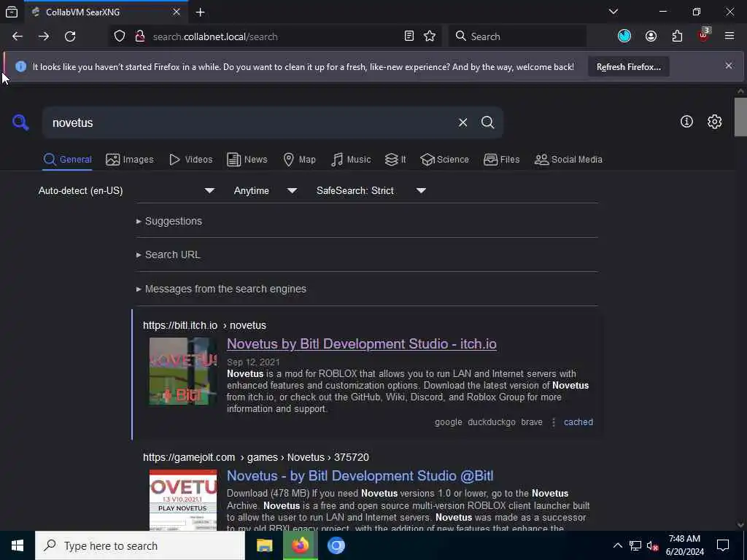Switch to the Images category
Image resolution: width=747 pixels, height=560 pixels.
click(130, 160)
